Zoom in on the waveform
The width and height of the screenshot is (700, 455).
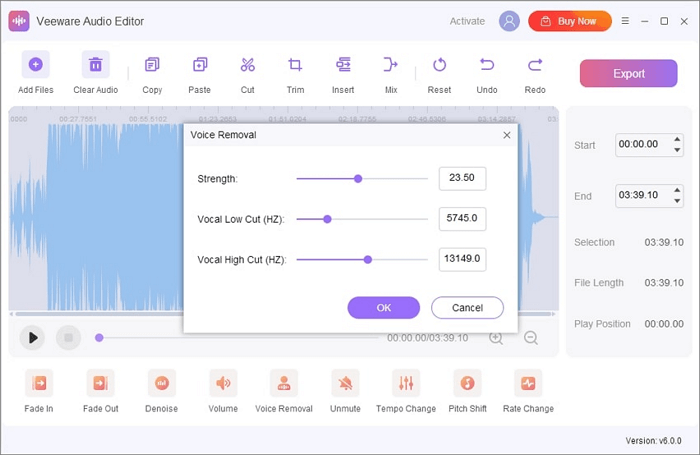point(496,338)
